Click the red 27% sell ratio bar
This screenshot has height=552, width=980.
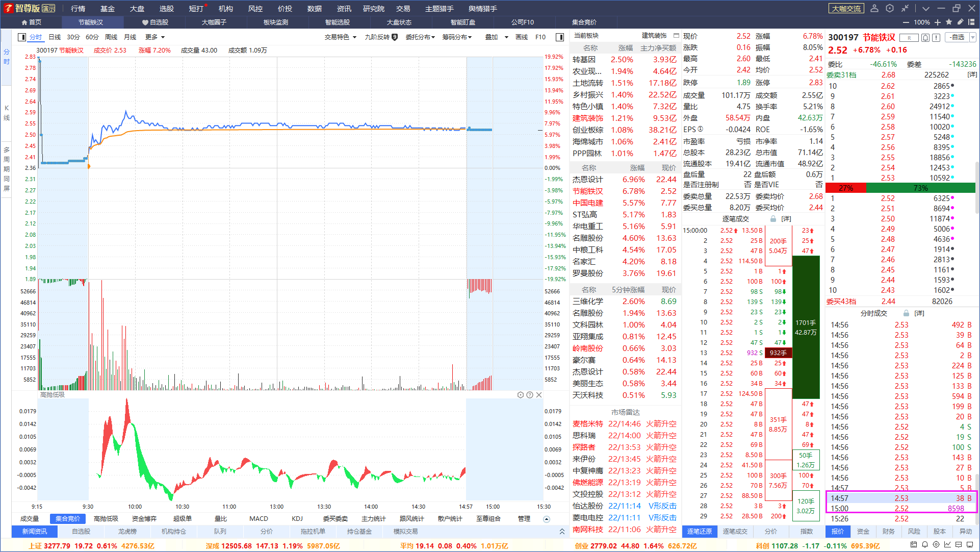coord(846,188)
